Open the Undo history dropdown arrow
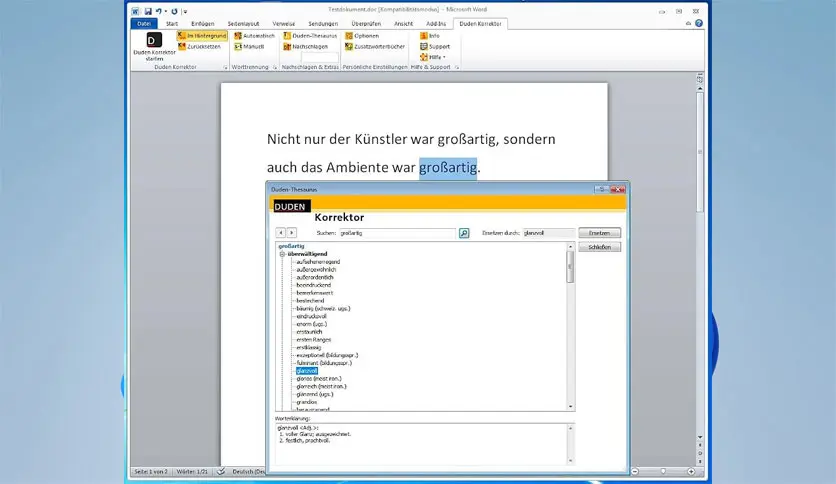This screenshot has height=484, width=836. click(x=165, y=11)
